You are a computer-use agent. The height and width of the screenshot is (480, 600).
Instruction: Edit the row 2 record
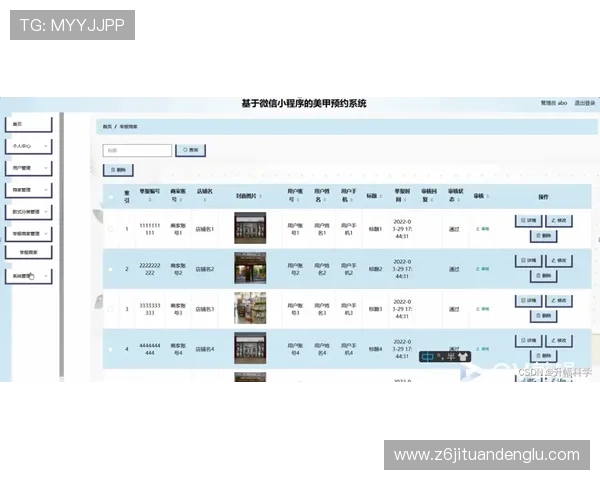(x=559, y=261)
